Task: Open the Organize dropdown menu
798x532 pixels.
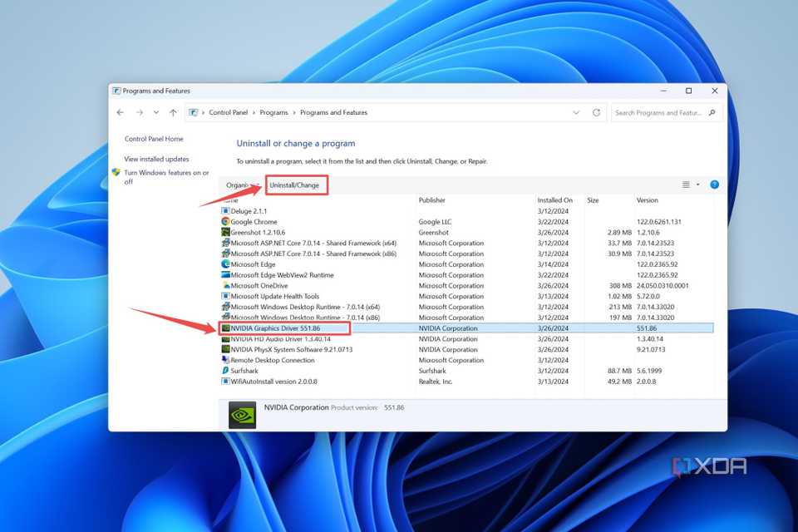Action: [239, 185]
